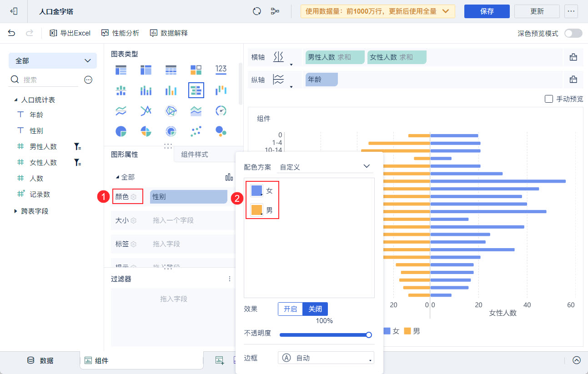The height and width of the screenshot is (374, 588).
Task: Select the radar chart type
Action: [x=171, y=110]
